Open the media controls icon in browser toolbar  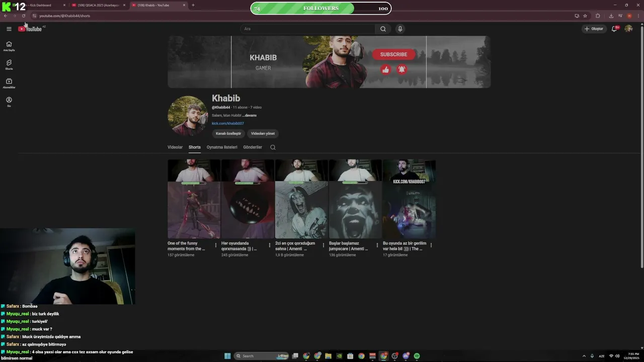[620, 16]
